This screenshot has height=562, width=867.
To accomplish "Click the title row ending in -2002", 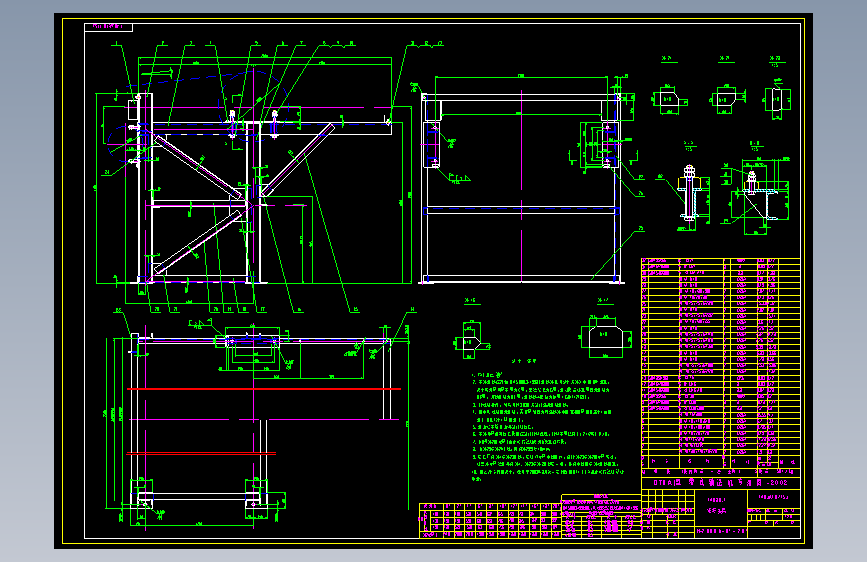I will coord(720,483).
